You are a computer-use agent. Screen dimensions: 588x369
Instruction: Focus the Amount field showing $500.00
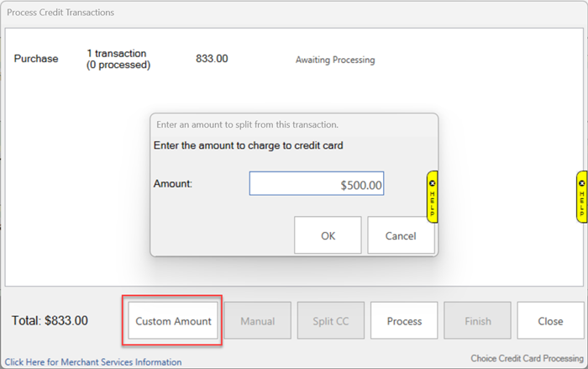click(317, 184)
